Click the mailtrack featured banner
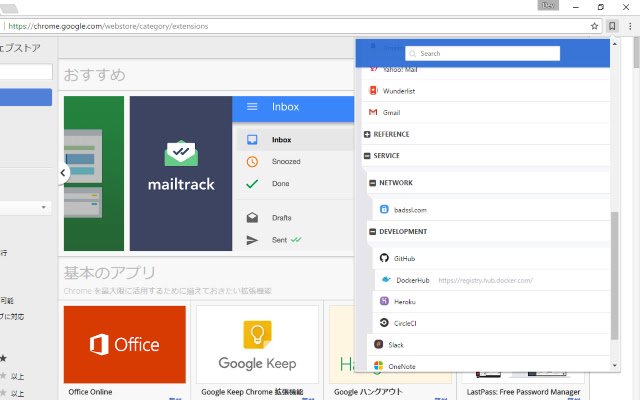This screenshot has height=400, width=640. tap(181, 173)
